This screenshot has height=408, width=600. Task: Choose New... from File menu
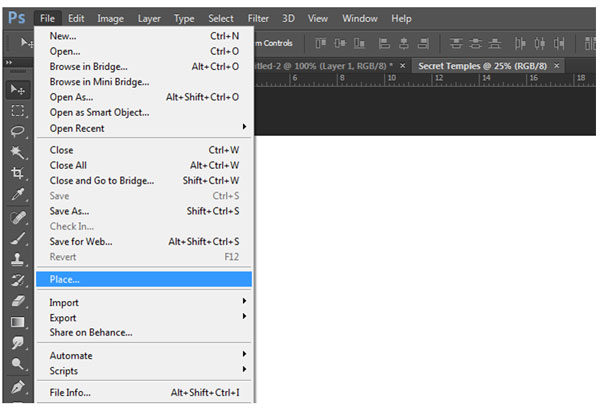(144, 36)
